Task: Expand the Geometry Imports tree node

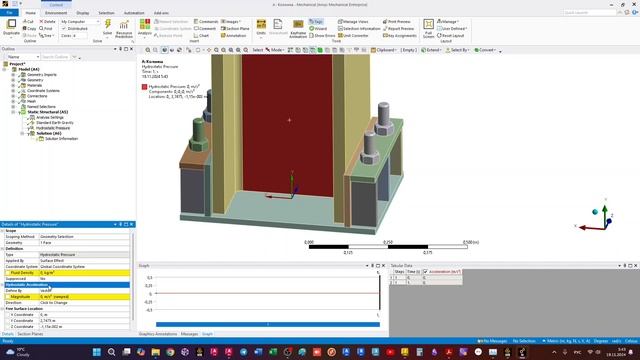Action: click(13, 75)
